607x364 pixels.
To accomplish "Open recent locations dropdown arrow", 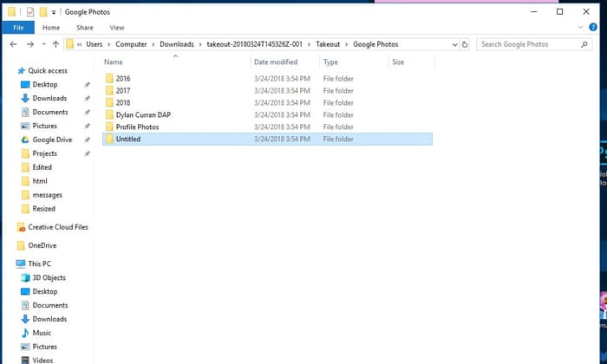I will (x=42, y=44).
